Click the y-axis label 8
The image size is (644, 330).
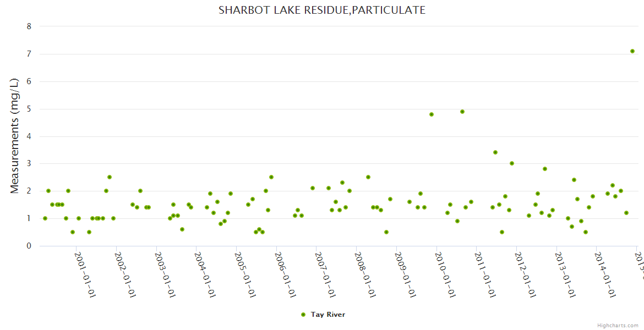(29, 26)
